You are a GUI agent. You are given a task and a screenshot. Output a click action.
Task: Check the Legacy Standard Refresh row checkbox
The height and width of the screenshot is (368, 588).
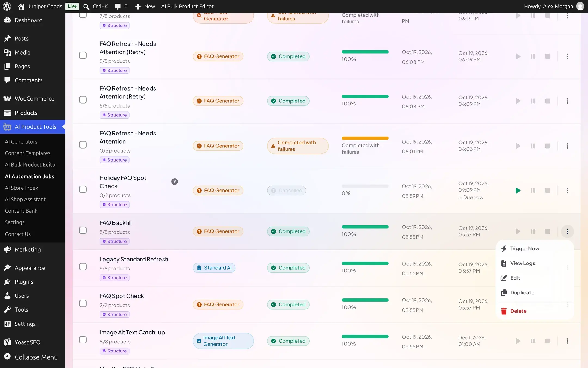(x=83, y=267)
